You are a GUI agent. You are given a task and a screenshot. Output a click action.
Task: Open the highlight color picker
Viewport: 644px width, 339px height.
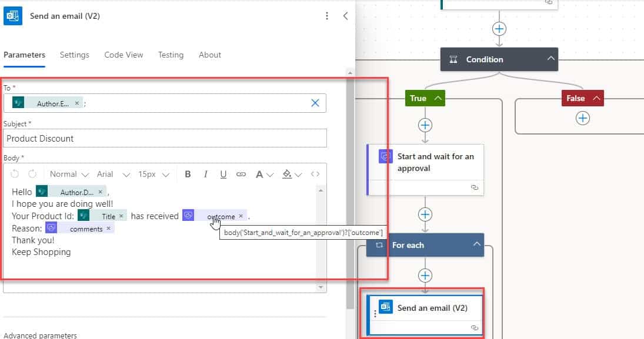(292, 174)
